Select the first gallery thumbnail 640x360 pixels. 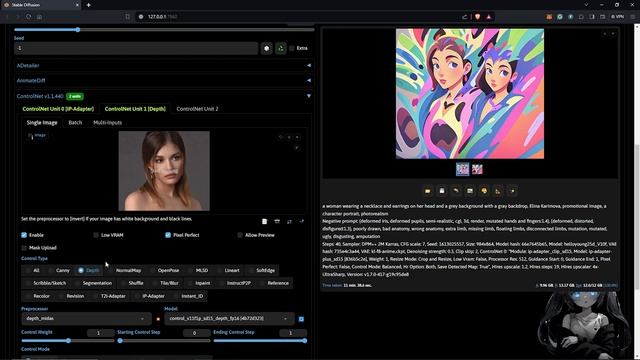tap(462, 169)
